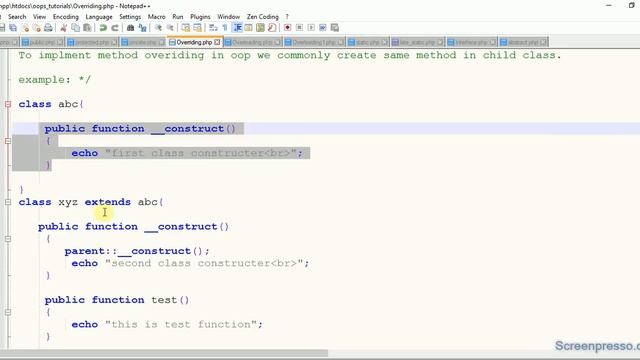Click the Zoom In toolbar icon
Viewport: 640px width, 360px height.
point(158,28)
